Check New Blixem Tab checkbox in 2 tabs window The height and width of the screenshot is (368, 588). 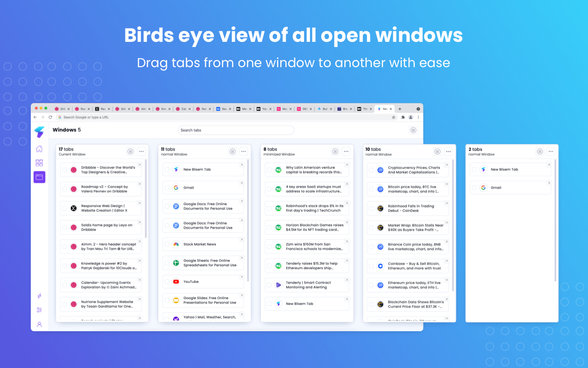[x=474, y=169]
